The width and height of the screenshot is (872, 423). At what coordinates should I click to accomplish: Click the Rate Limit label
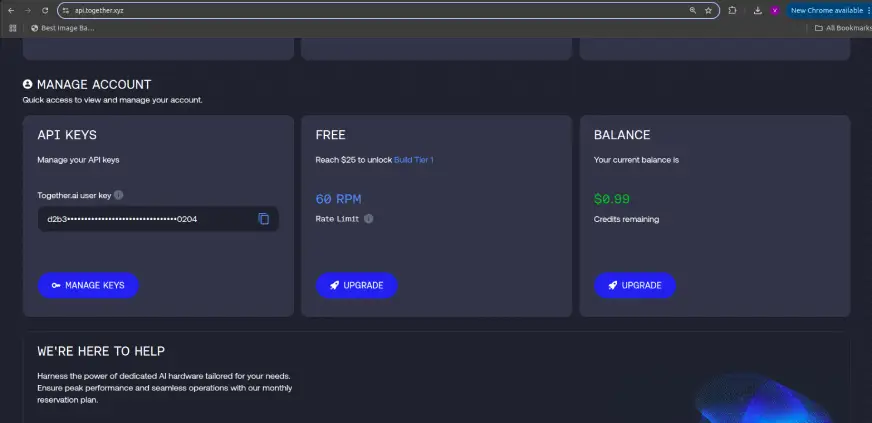(337, 219)
